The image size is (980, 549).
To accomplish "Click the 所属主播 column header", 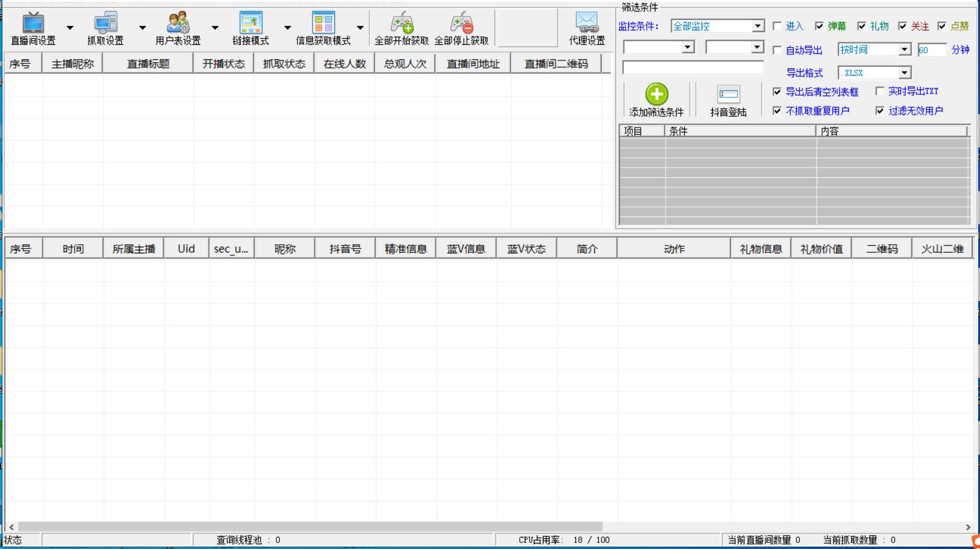I will 134,249.
